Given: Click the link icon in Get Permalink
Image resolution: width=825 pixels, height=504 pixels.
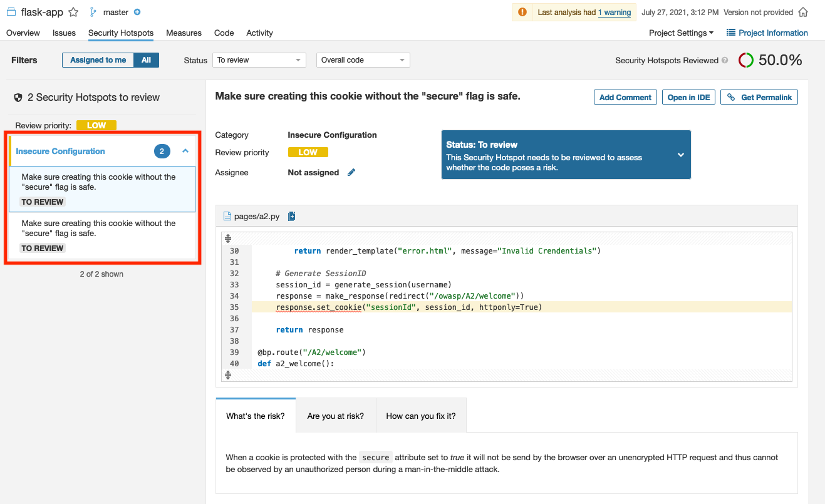Looking at the screenshot, I should 731,97.
